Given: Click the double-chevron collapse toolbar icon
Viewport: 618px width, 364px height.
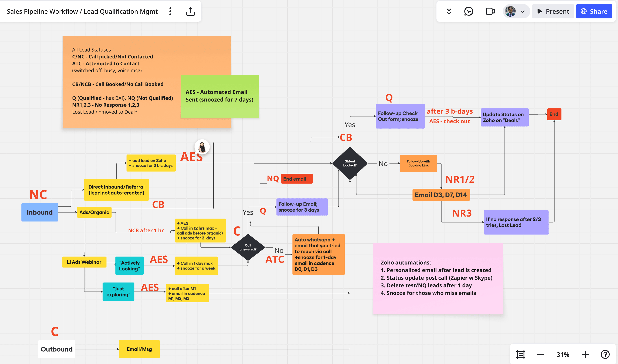Looking at the screenshot, I should [x=449, y=11].
